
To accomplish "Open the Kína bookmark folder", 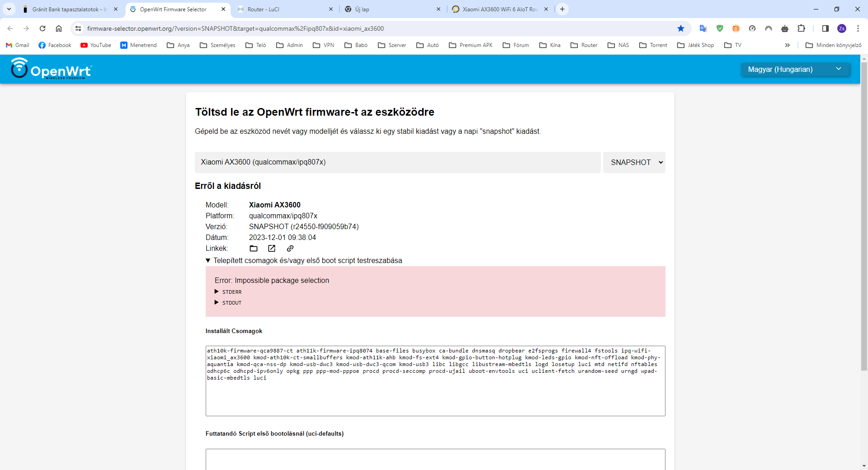I will pyautogui.click(x=550, y=45).
